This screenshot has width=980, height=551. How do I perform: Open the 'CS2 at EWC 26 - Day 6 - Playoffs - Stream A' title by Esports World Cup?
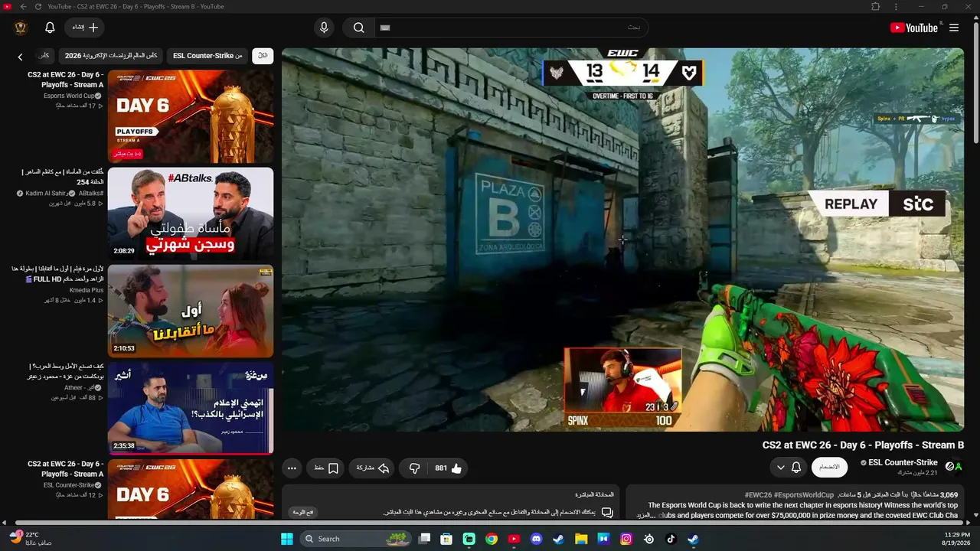tap(66, 80)
